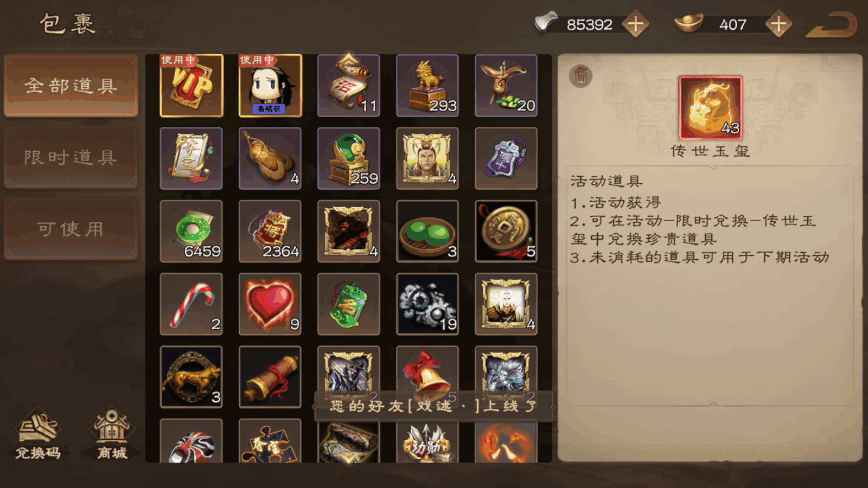Select the gears item with count 19
The width and height of the screenshot is (868, 488).
427,304
